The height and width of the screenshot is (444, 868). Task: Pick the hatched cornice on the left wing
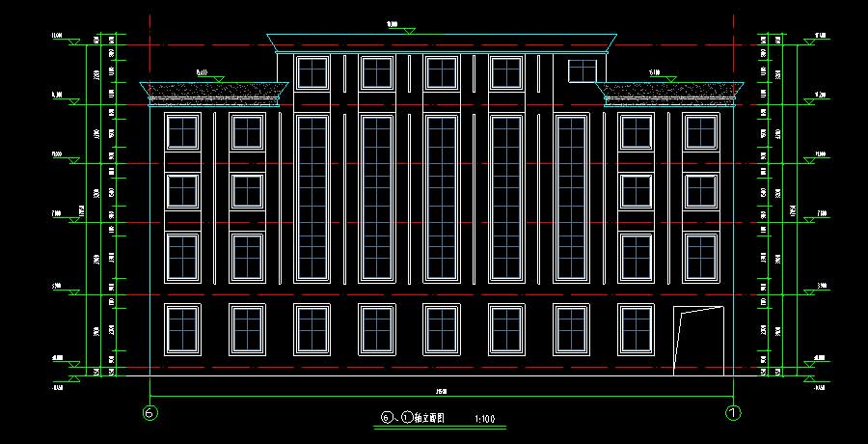(x=216, y=91)
